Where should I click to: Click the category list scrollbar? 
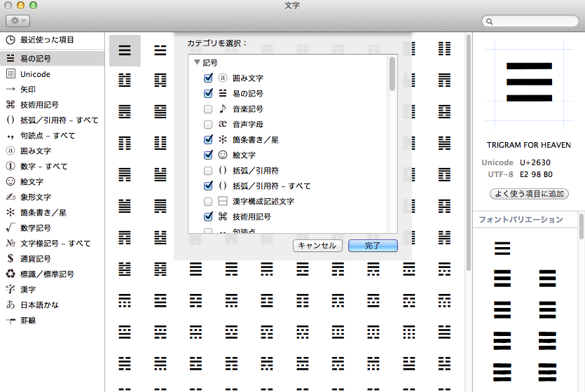(x=392, y=73)
